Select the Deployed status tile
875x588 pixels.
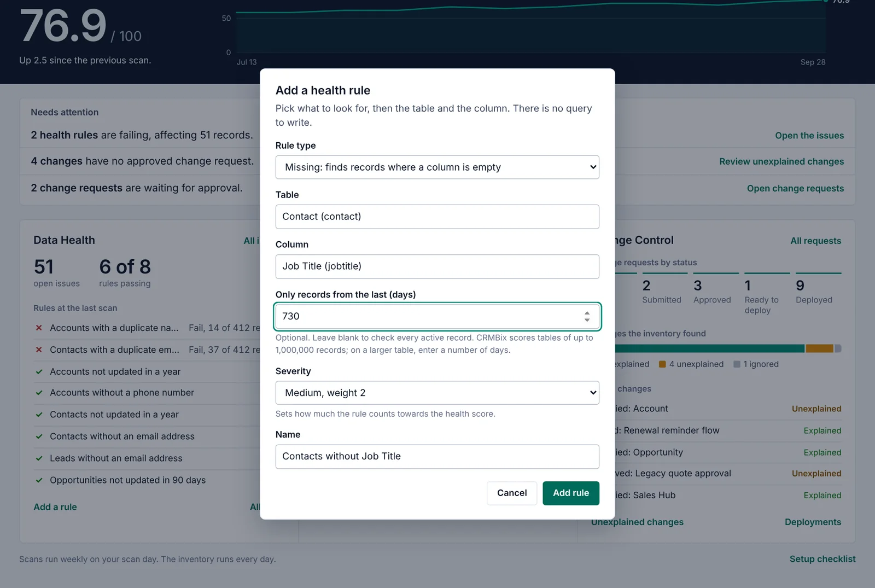click(818, 290)
